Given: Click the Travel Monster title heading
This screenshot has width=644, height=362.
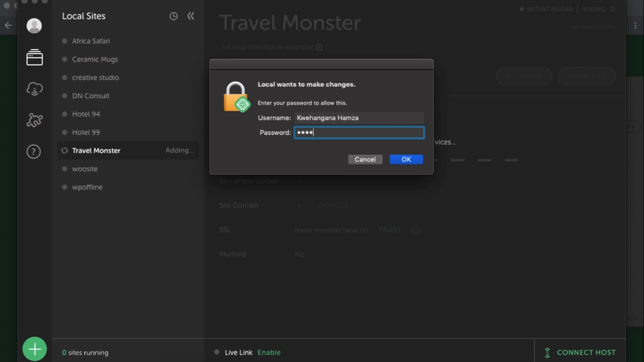Looking at the screenshot, I should coord(290,23).
